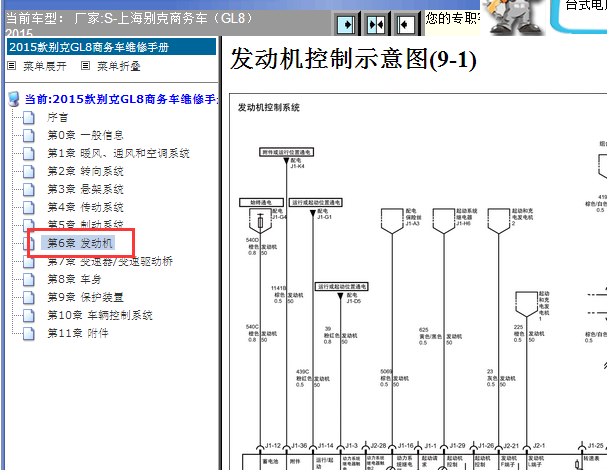
Task: Open 第2章 转向系统
Action: click(x=85, y=171)
